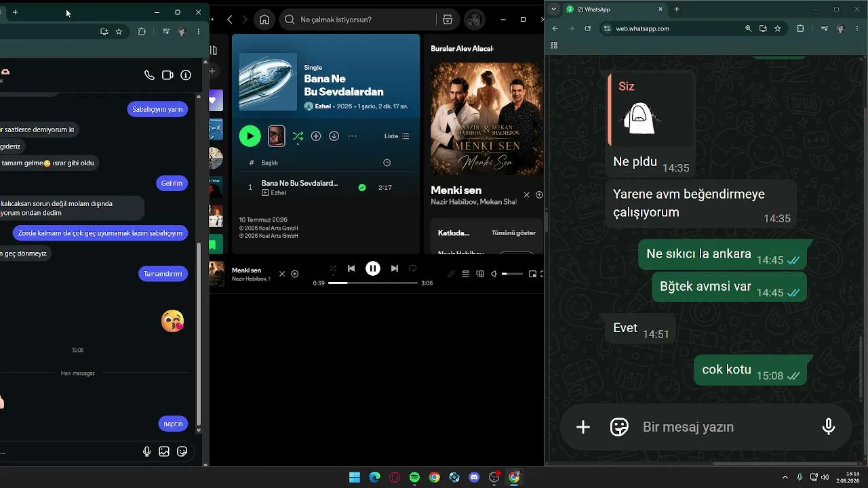Add Menki sen to library from side panel
The width and height of the screenshot is (868, 488).
tap(539, 195)
